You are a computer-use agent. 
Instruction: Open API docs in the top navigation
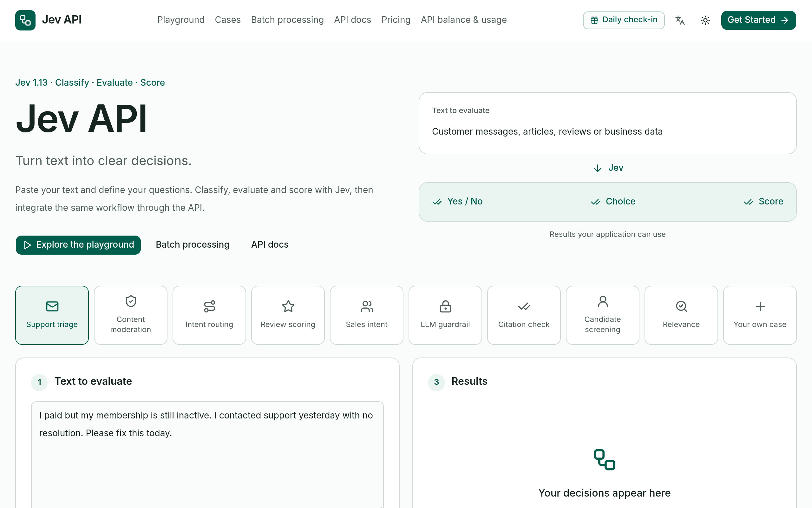click(x=353, y=20)
